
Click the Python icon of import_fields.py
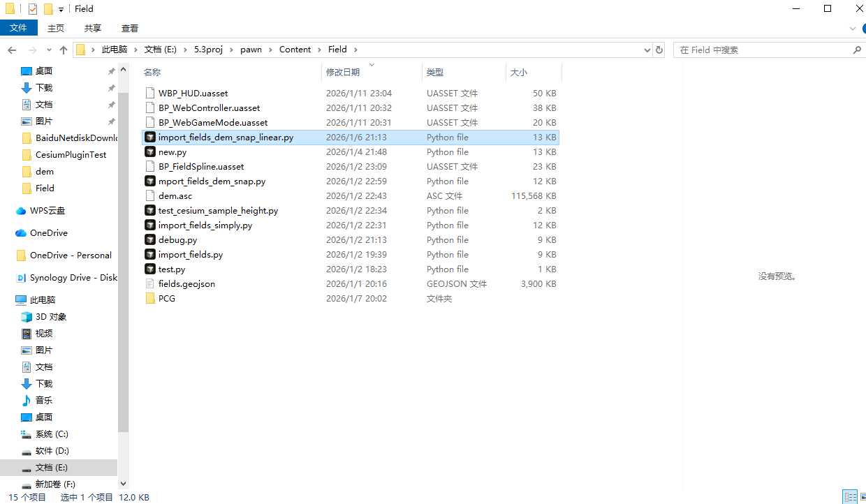[x=149, y=254]
